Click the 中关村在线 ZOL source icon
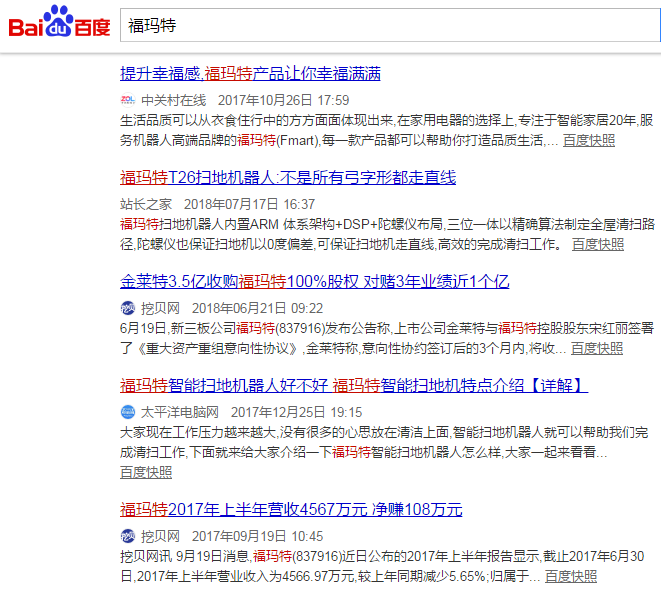Screen dimensions: 661x594 [128, 100]
